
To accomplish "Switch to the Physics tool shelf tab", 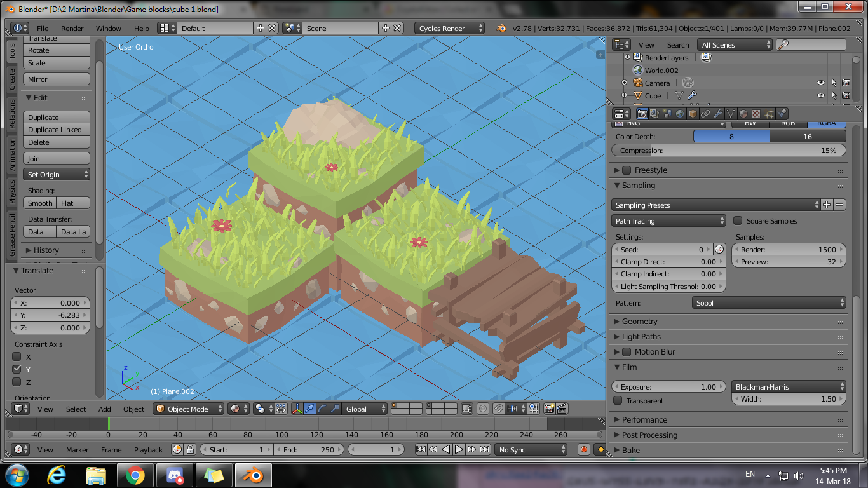I will pos(11,191).
